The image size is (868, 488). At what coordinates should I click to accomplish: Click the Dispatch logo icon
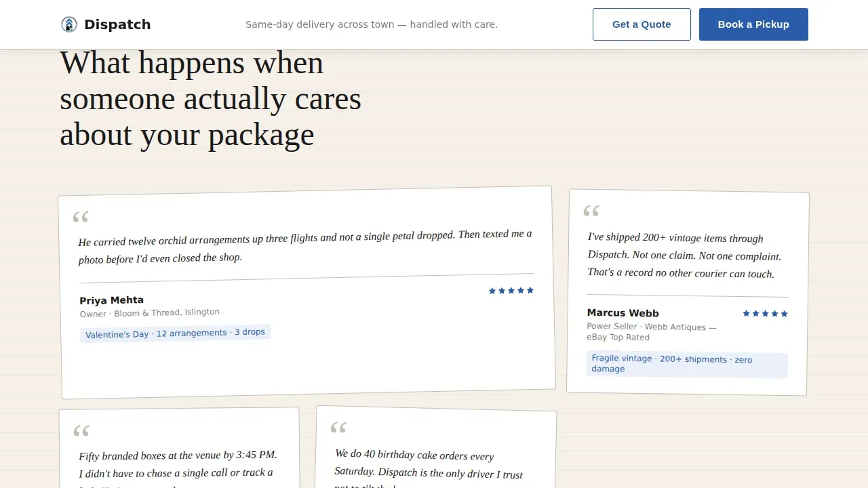(69, 24)
